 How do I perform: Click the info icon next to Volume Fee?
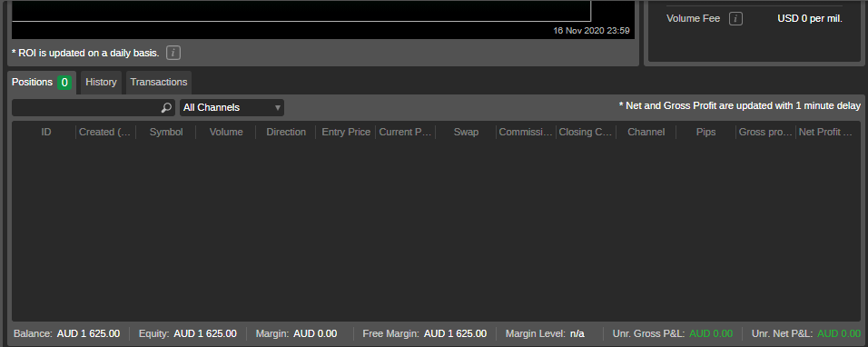(x=735, y=19)
